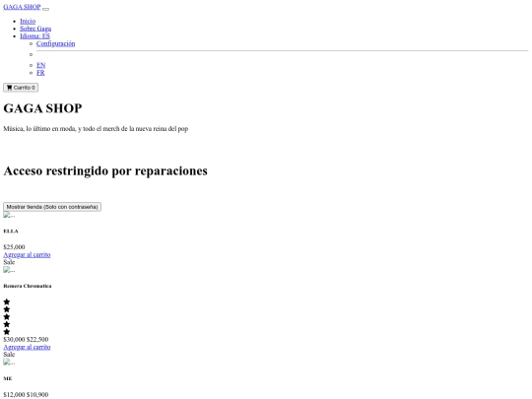Click the fourth star of Remera Chromatica rating

point(7,324)
